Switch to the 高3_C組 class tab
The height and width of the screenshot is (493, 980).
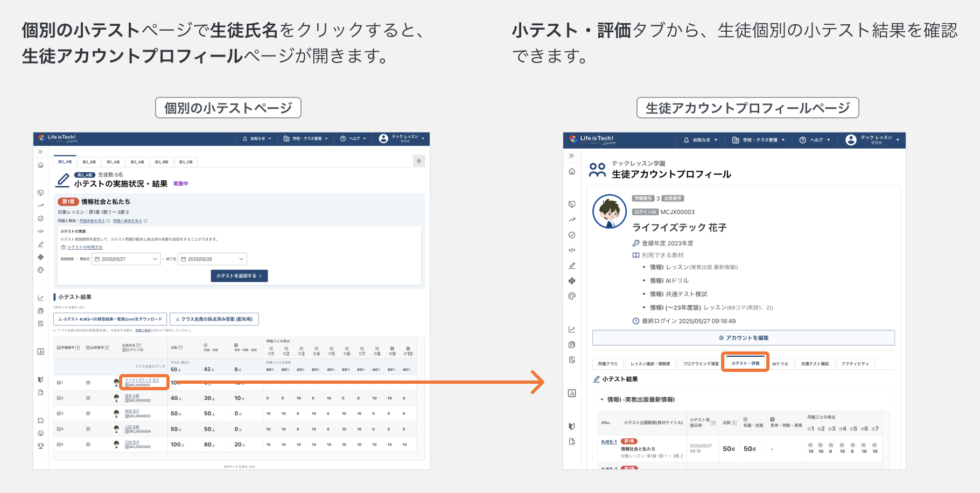pyautogui.click(x=186, y=161)
